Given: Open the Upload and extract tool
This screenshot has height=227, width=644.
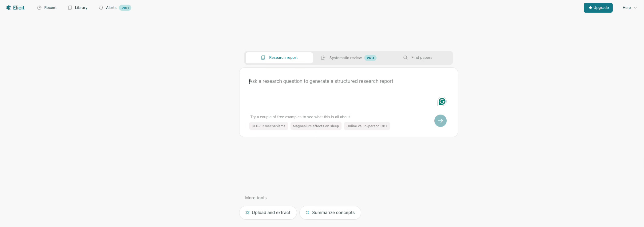Looking at the screenshot, I should pyautogui.click(x=268, y=213).
